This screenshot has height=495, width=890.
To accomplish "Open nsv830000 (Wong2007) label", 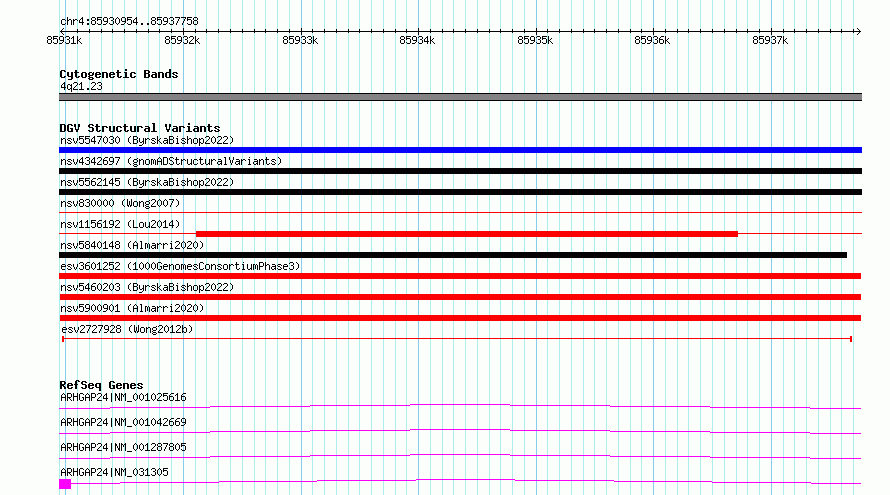I will (x=120, y=203).
